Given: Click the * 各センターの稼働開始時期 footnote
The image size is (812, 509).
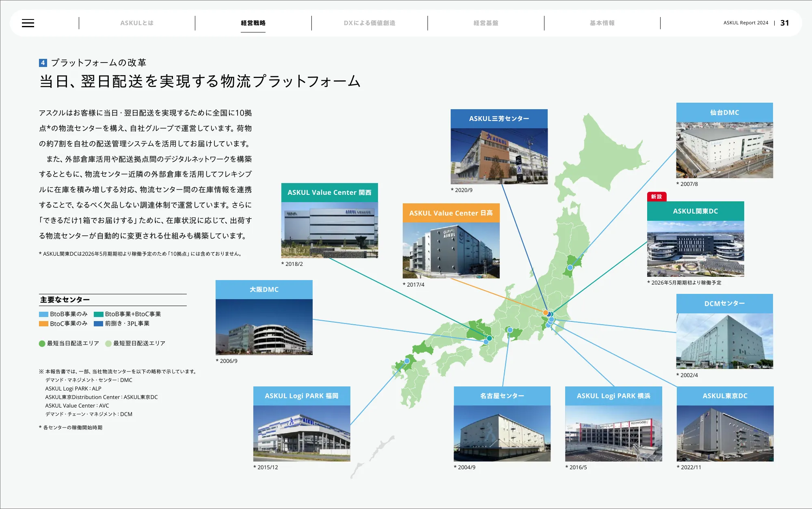Looking at the screenshot, I should point(71,427).
